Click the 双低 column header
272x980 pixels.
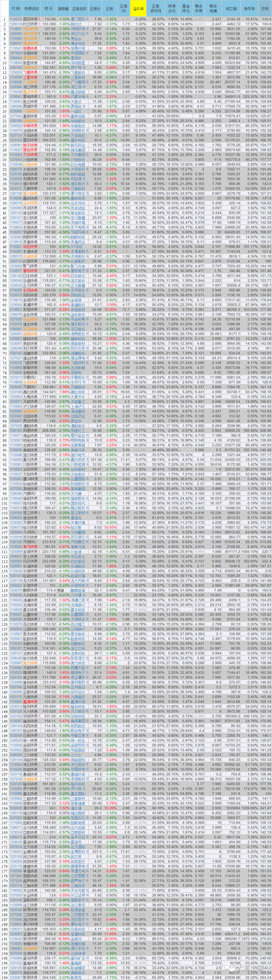tap(265, 8)
